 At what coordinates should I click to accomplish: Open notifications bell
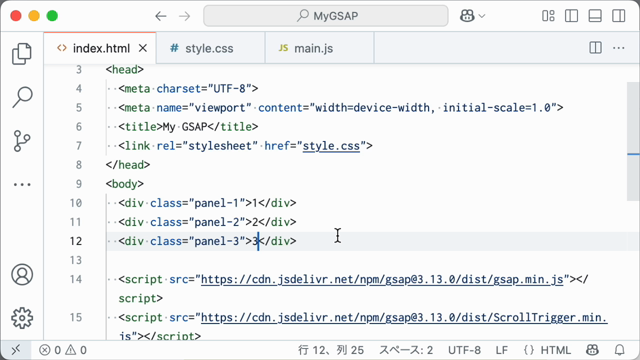620,350
